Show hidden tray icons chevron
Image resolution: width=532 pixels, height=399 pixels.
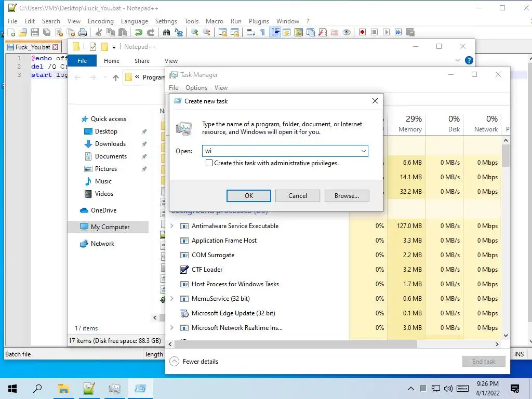point(410,389)
